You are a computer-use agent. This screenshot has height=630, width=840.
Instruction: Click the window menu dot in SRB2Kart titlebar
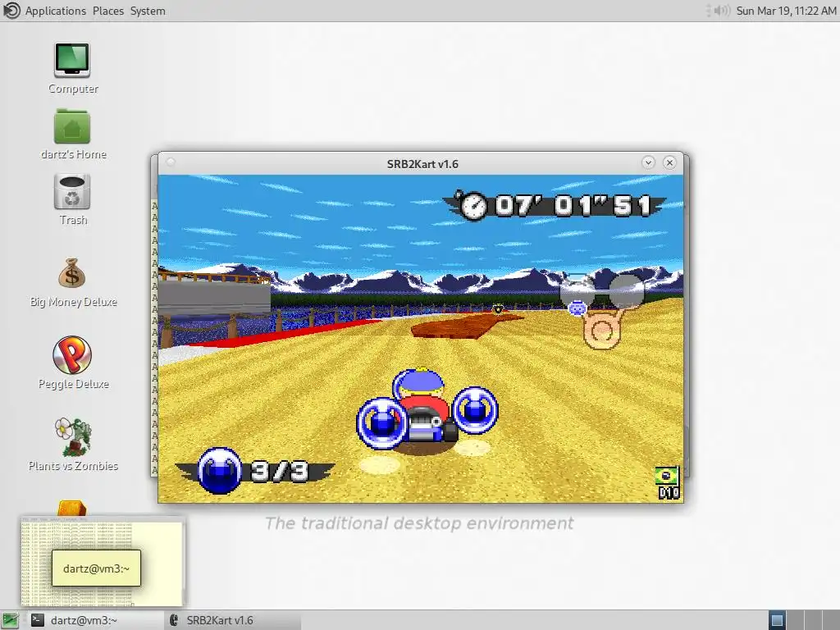[x=171, y=162]
